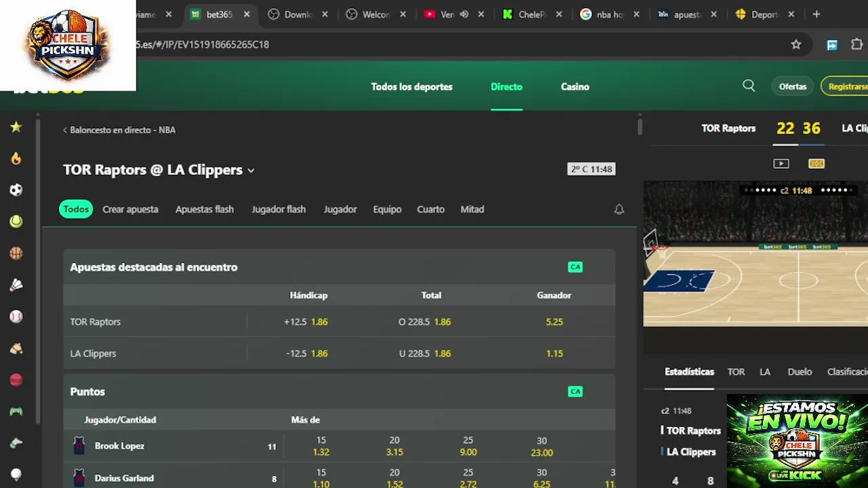Select horse racing icon in sidebar
The image size is (868, 488).
click(x=16, y=348)
